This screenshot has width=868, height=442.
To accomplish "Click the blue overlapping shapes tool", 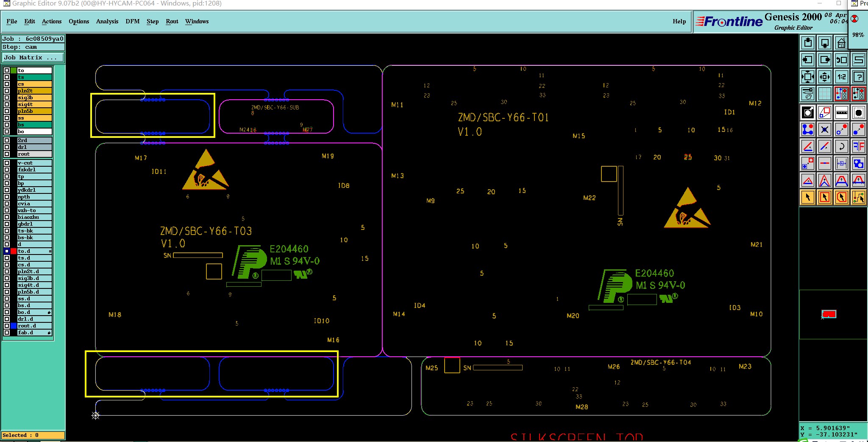I will pyautogui.click(x=858, y=163).
